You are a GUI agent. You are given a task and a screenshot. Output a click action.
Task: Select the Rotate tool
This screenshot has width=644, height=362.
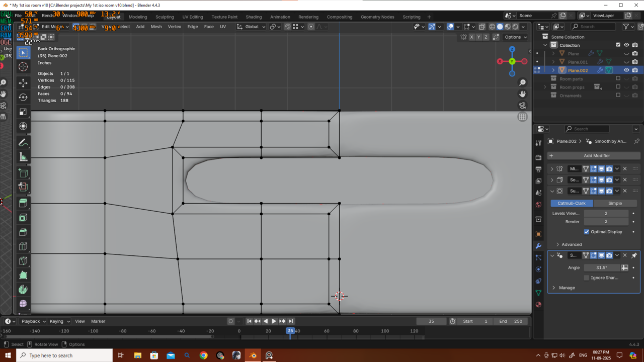23,97
